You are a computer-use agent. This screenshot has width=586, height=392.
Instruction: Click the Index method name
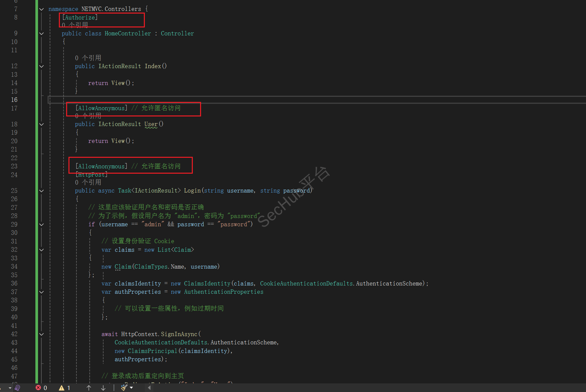[x=153, y=66]
